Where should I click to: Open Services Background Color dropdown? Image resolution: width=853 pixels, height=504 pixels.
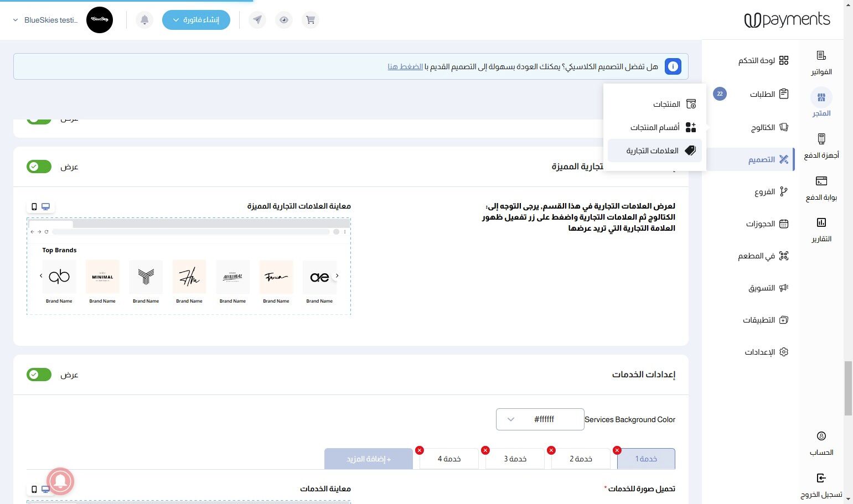(x=540, y=419)
